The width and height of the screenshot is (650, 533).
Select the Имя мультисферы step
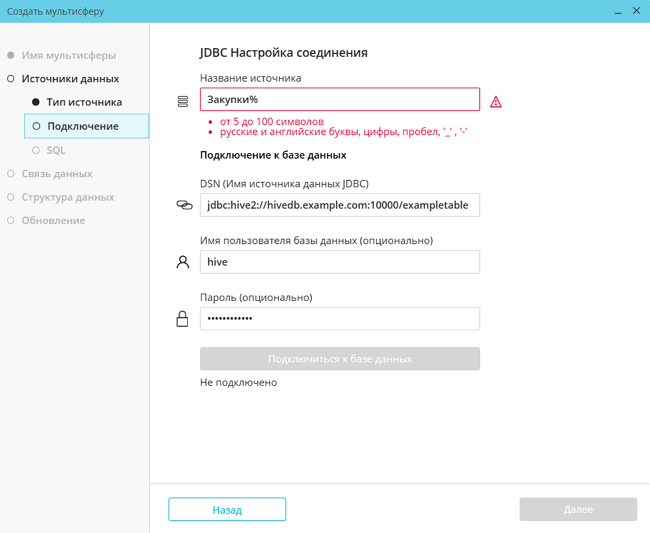pyautogui.click(x=68, y=55)
